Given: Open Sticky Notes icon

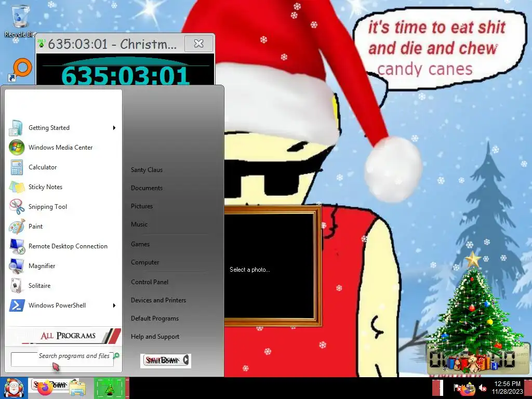Looking at the screenshot, I should 17,187.
